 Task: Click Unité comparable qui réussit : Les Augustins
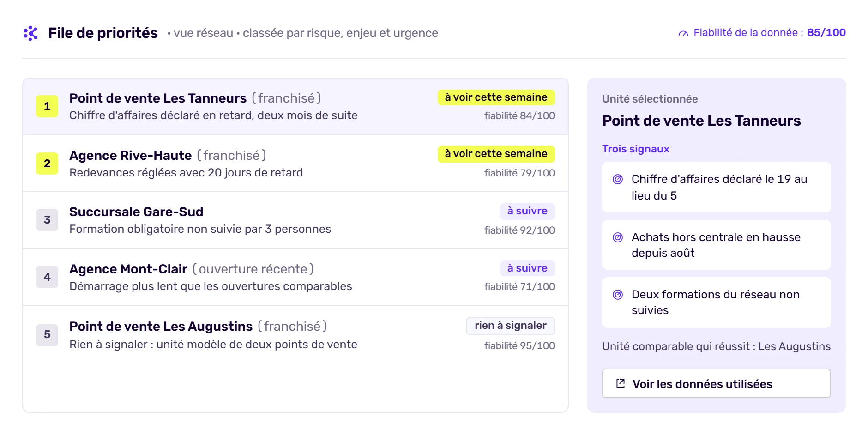pos(716,346)
